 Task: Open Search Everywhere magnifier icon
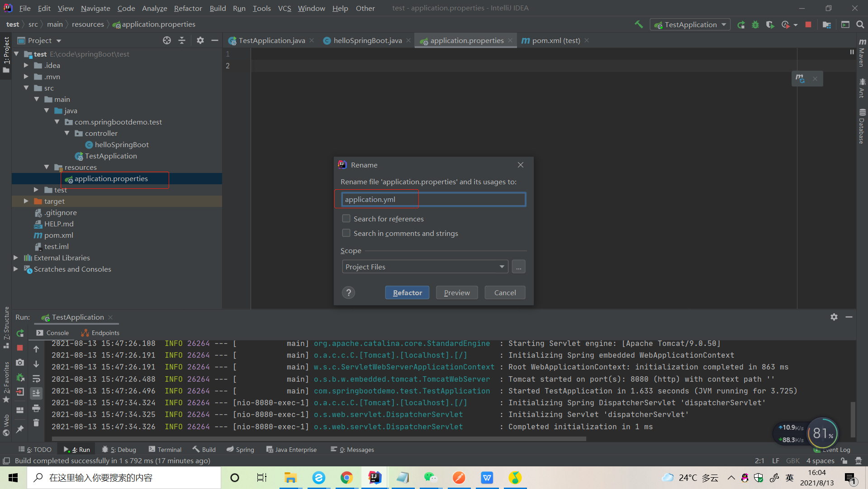pyautogui.click(x=860, y=24)
